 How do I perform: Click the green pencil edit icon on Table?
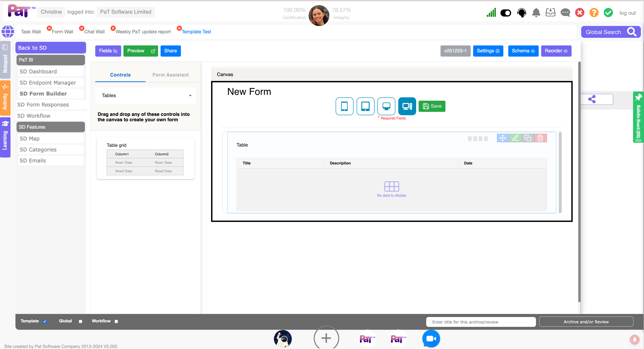515,138
